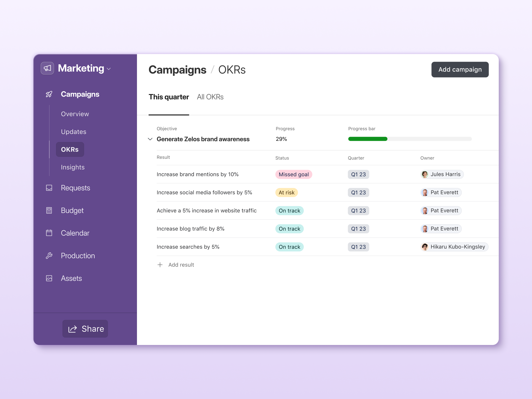Collapse the Generate Zelos brand awareness objective
The image size is (532, 399).
coord(150,139)
